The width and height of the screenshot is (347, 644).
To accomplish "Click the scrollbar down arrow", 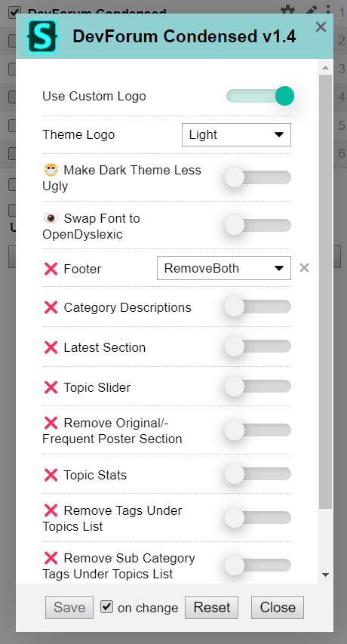I will 326,575.
